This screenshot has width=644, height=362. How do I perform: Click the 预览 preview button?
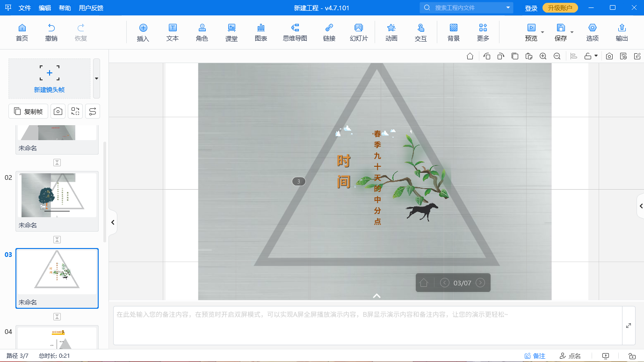tap(531, 32)
